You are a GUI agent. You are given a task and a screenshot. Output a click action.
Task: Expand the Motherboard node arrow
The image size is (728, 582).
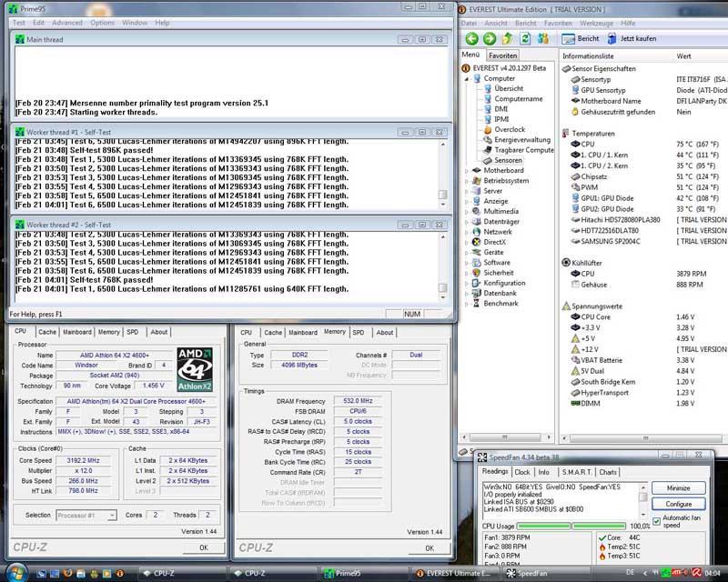point(467,171)
